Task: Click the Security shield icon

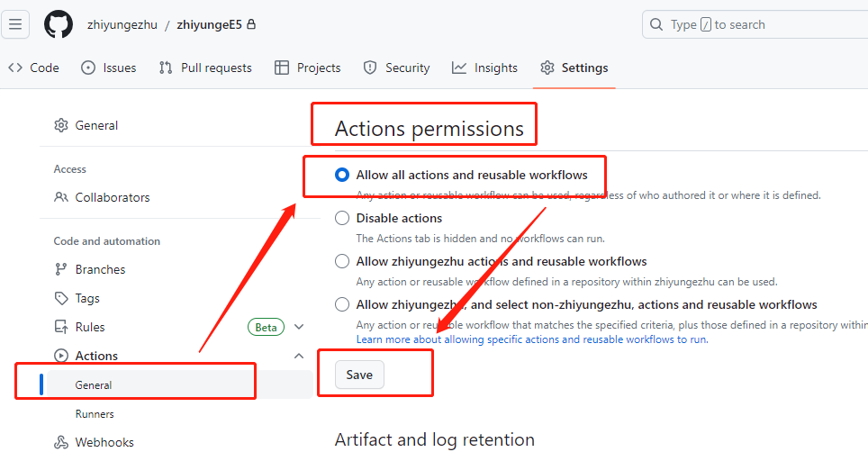Action: 370,68
